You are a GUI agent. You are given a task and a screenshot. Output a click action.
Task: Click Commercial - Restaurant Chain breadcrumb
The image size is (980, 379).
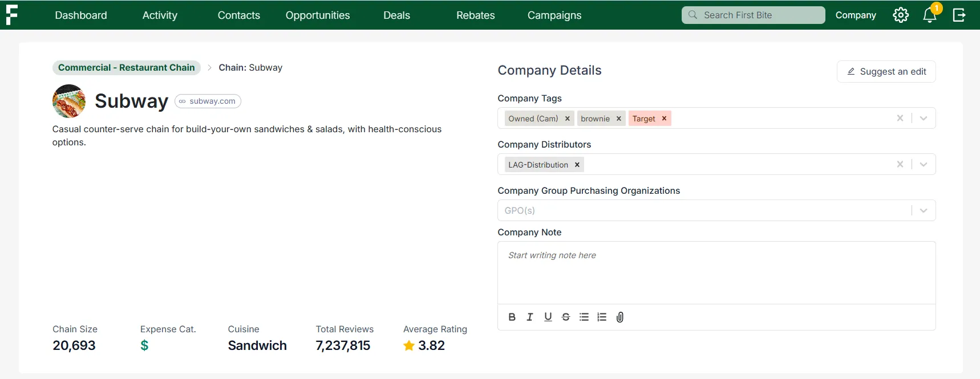tap(127, 67)
